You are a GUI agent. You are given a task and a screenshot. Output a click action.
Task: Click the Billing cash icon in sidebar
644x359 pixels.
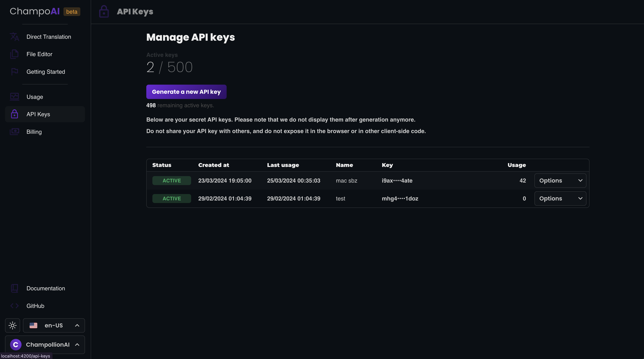[x=15, y=132]
